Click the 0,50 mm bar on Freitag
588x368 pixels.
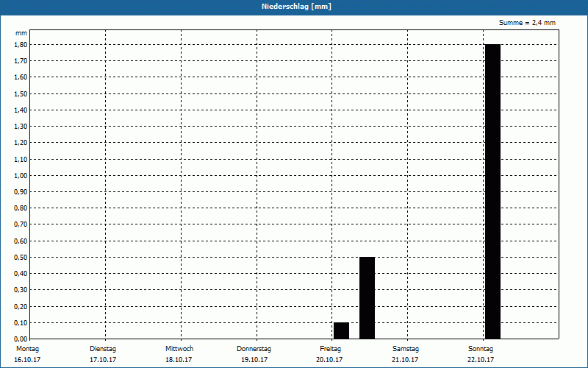367,298
